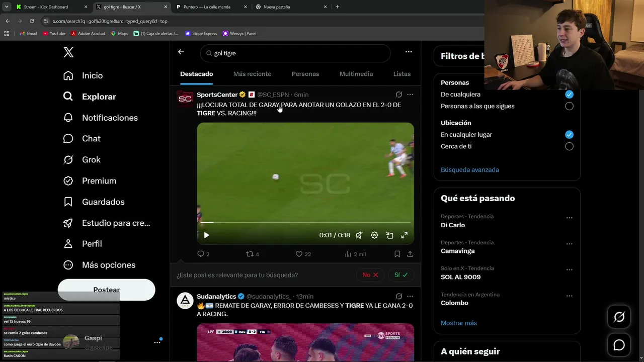The image size is (644, 362).
Task: Go back with the search back arrow
Action: (181, 52)
